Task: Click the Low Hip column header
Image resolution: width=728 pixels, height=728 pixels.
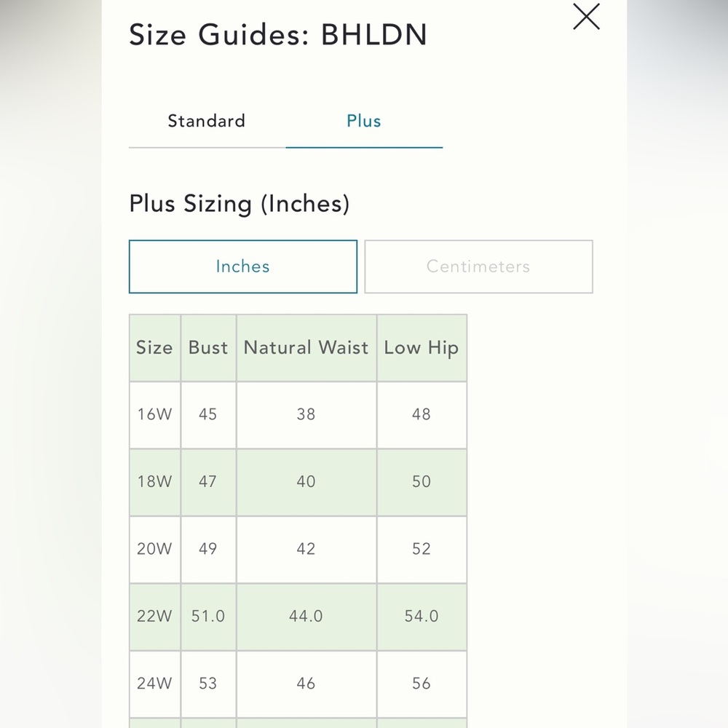Action: click(422, 348)
